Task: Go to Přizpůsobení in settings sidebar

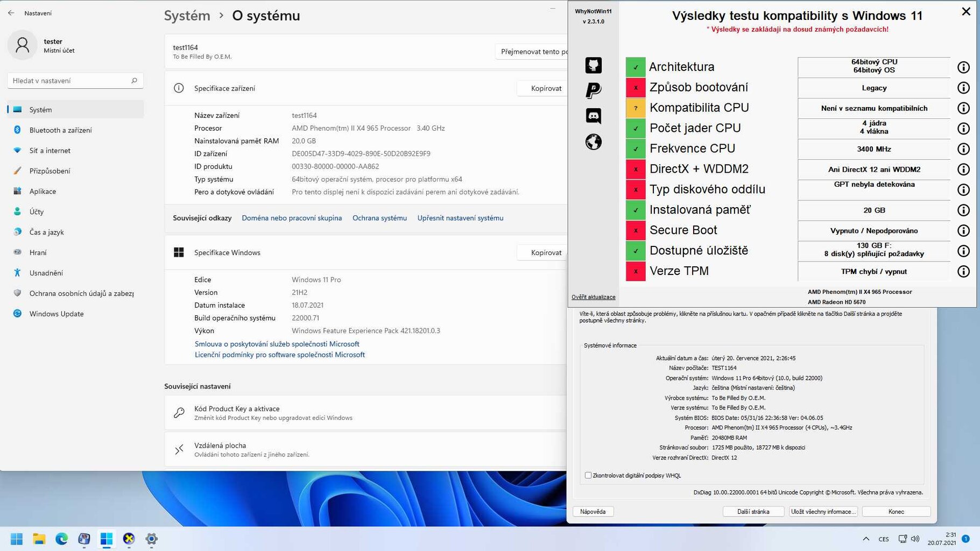Action: coord(50,171)
